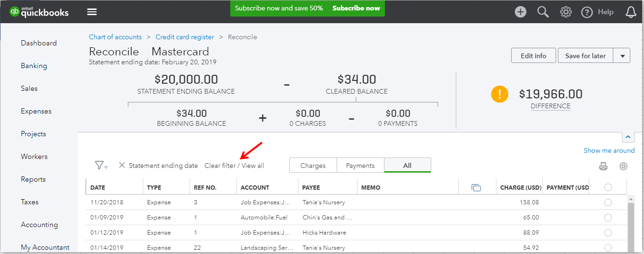Viewport: 644px width, 254px height.
Task: Click the 01/14/2019 date cell
Action: coord(107,248)
